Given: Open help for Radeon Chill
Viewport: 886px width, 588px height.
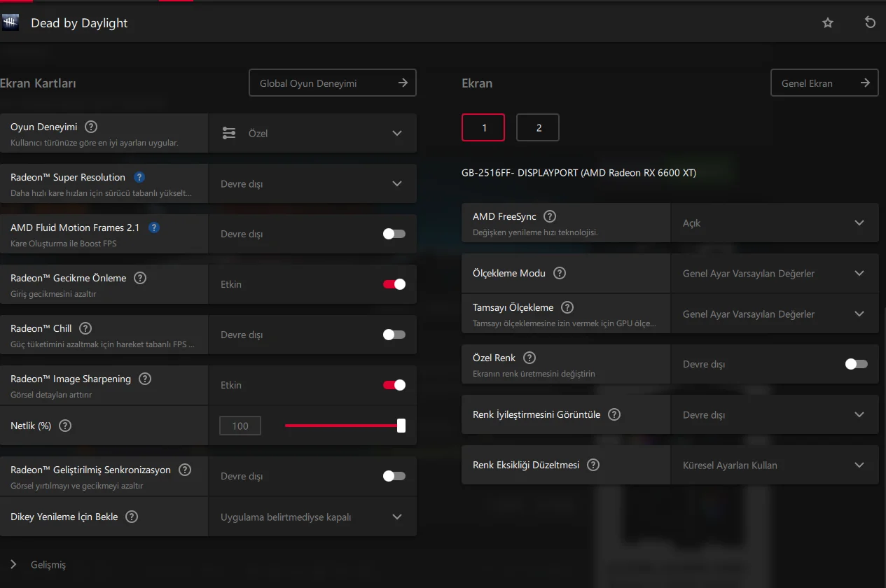Looking at the screenshot, I should tap(85, 329).
